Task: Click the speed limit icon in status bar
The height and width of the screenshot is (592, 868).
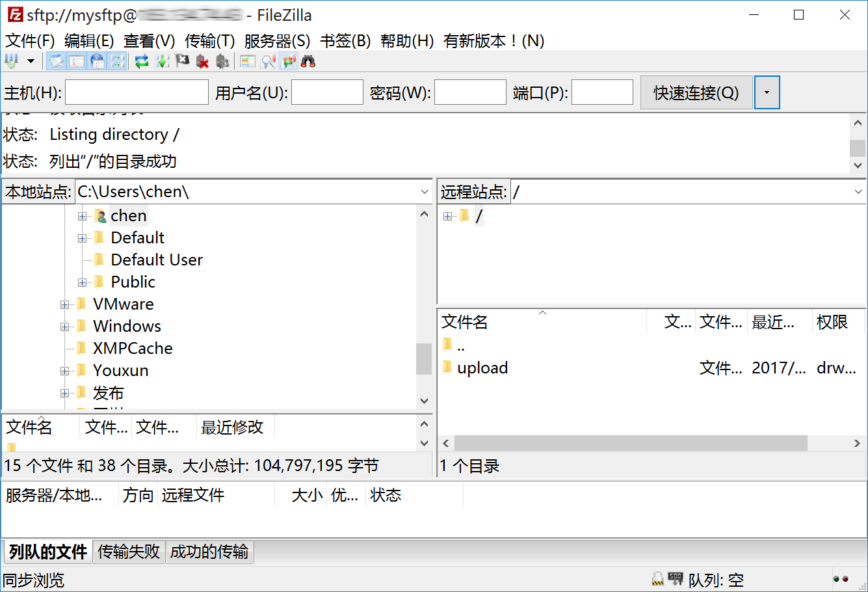Action: (x=676, y=578)
